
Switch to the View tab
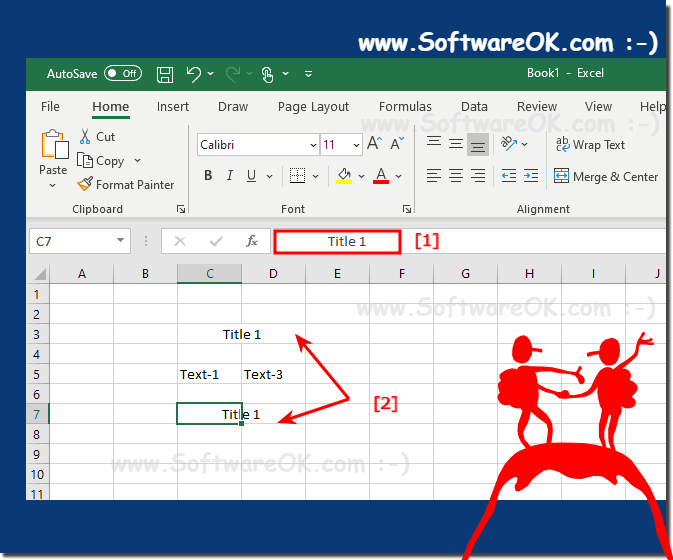tap(598, 106)
